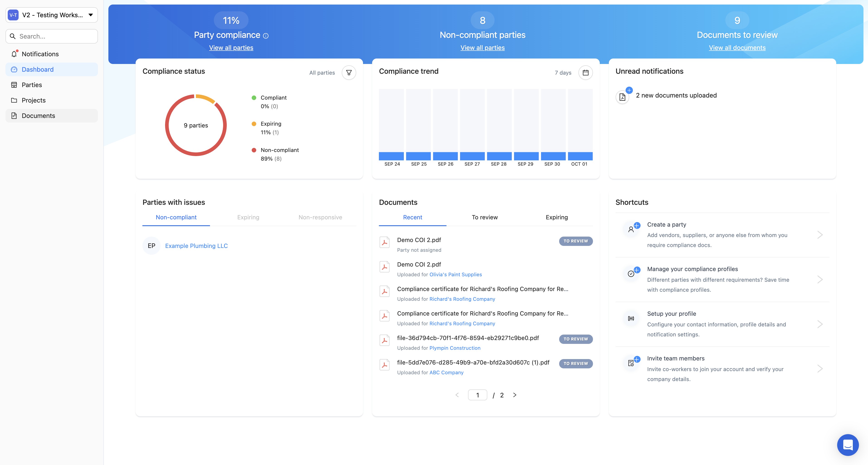Open the compliance status filter icon

(349, 72)
